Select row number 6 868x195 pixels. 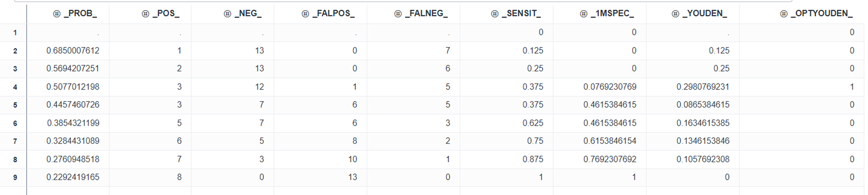[x=15, y=123]
